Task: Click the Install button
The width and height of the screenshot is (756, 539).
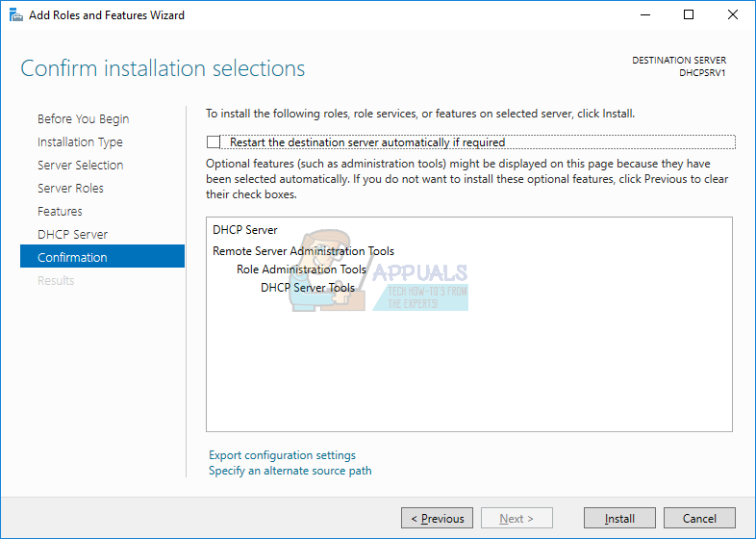Action: (x=619, y=519)
